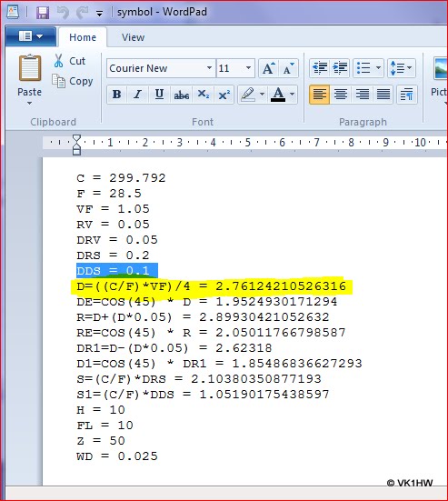Click the line starting 'R=D+(D*0.05)'
Viewport: 448px width, 501px height.
203,317
